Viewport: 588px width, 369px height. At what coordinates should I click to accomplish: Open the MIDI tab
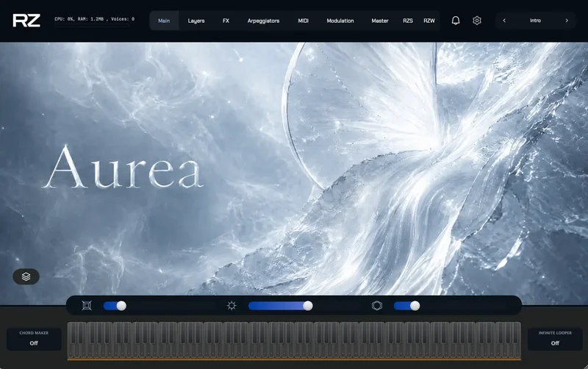pos(303,21)
